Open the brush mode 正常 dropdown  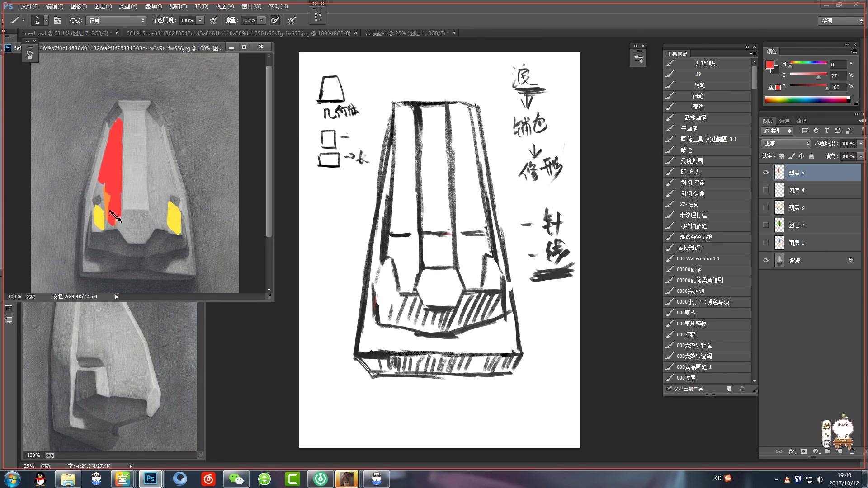coord(116,20)
